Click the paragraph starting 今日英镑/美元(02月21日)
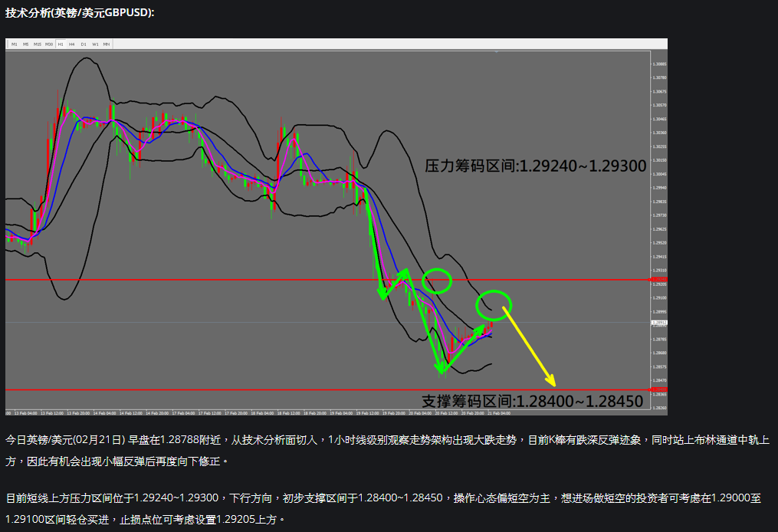Viewport: 778px width, 532px height. point(388,451)
